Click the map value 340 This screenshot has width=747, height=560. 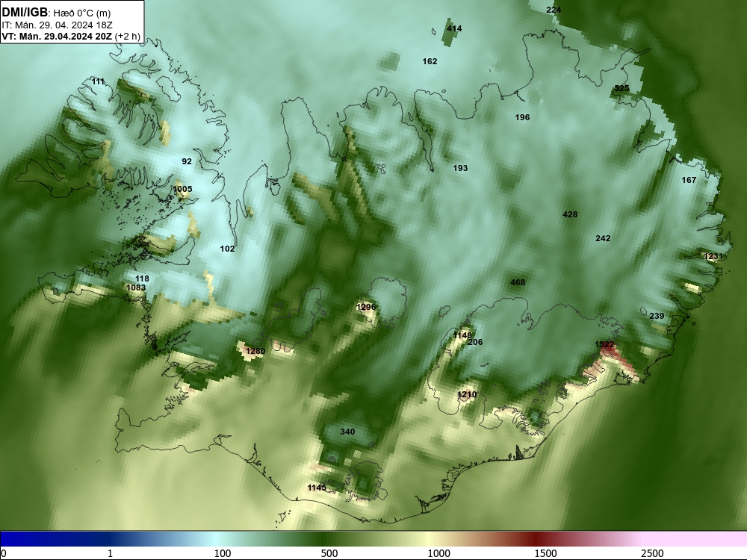coord(347,432)
